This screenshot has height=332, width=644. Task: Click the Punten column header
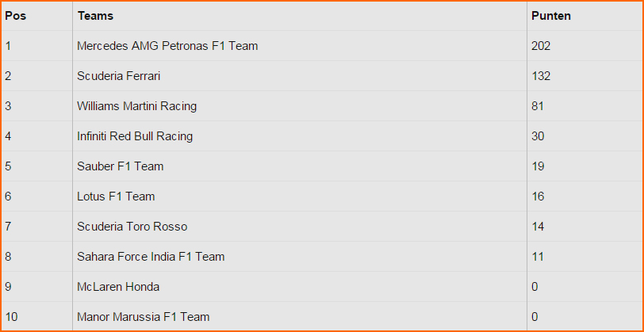point(551,16)
